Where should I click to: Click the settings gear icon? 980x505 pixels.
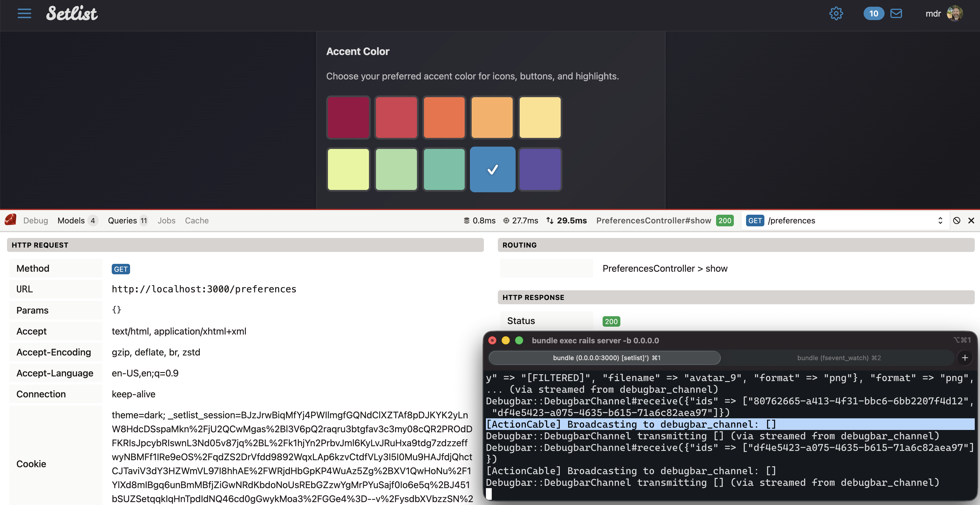pos(836,14)
